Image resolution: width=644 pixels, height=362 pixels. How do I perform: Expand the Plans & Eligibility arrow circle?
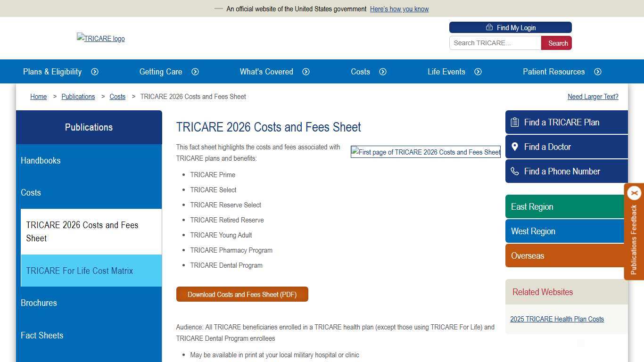95,72
